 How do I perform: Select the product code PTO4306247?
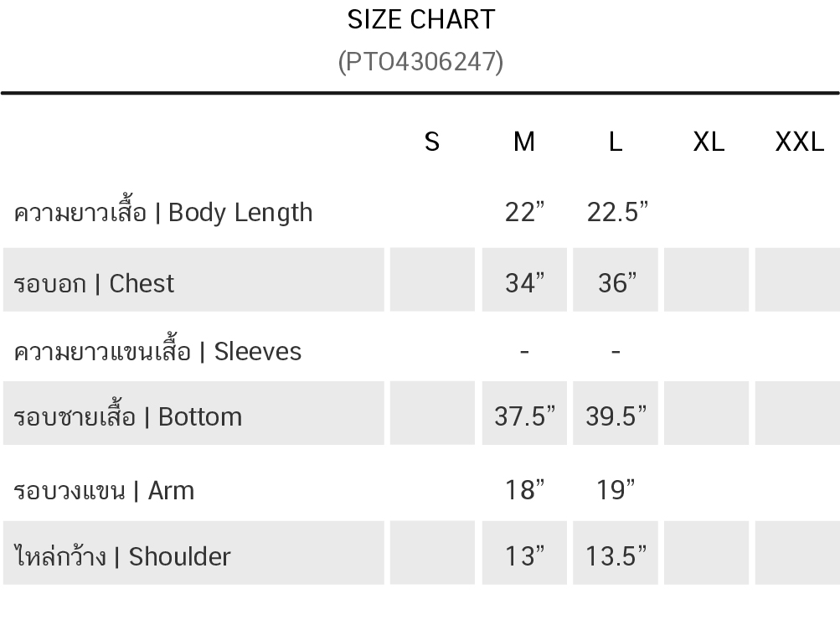pyautogui.click(x=421, y=62)
